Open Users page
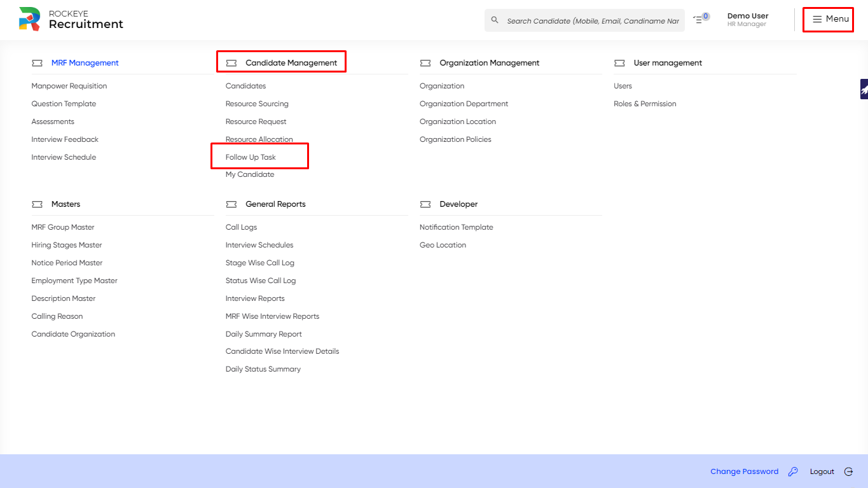 pos(623,86)
